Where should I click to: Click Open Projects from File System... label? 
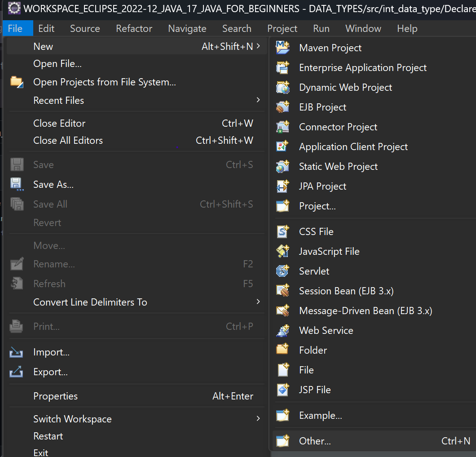point(105,82)
